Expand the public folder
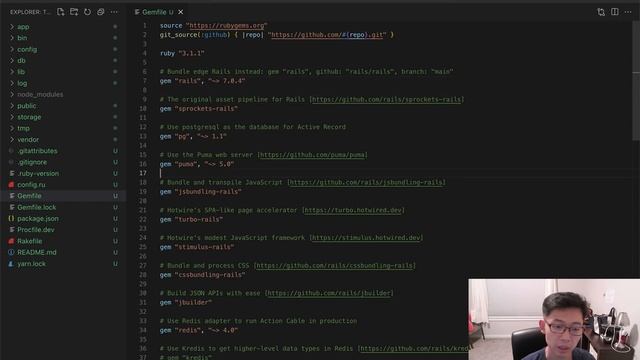 click(27, 106)
